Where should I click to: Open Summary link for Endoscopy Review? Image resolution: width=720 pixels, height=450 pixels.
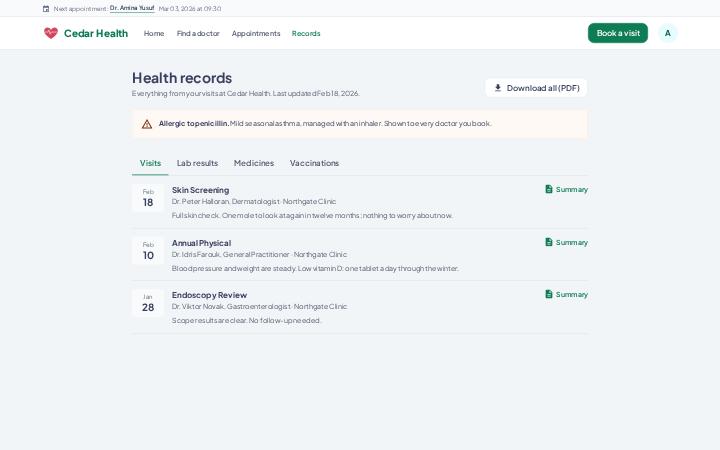[x=566, y=294]
